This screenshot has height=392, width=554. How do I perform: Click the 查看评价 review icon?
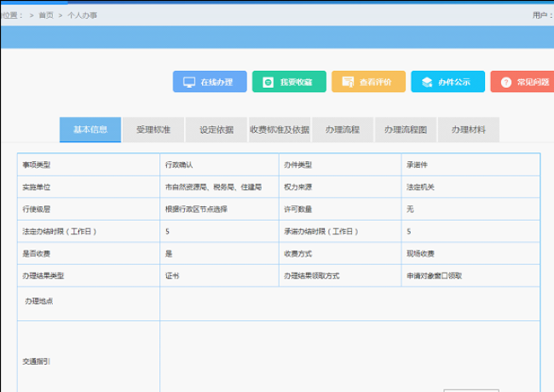click(348, 83)
